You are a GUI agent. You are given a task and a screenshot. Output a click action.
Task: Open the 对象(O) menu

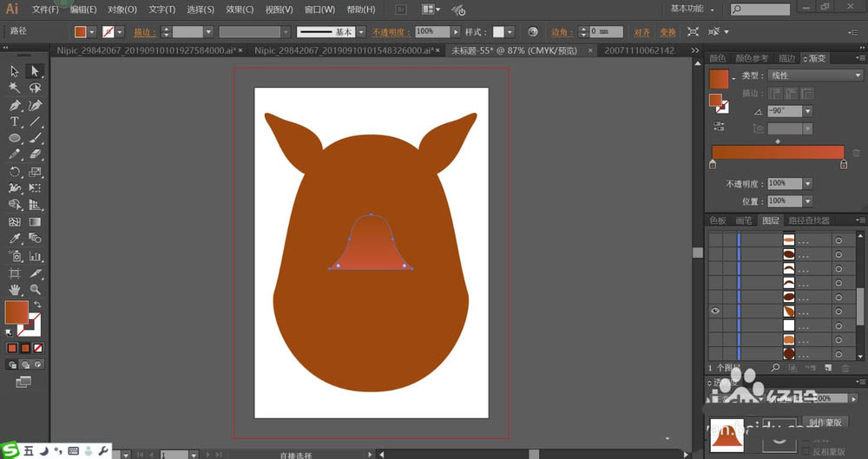coord(122,10)
